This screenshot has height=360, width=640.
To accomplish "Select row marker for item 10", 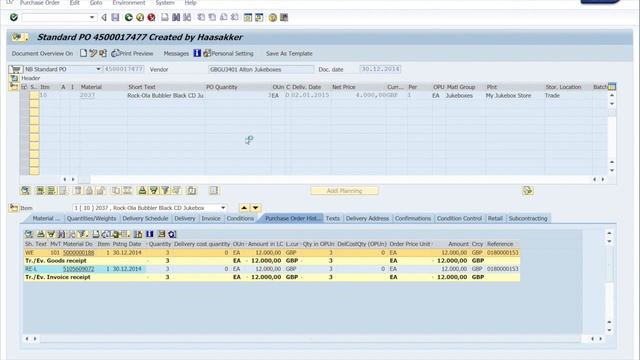I will (x=34, y=95).
